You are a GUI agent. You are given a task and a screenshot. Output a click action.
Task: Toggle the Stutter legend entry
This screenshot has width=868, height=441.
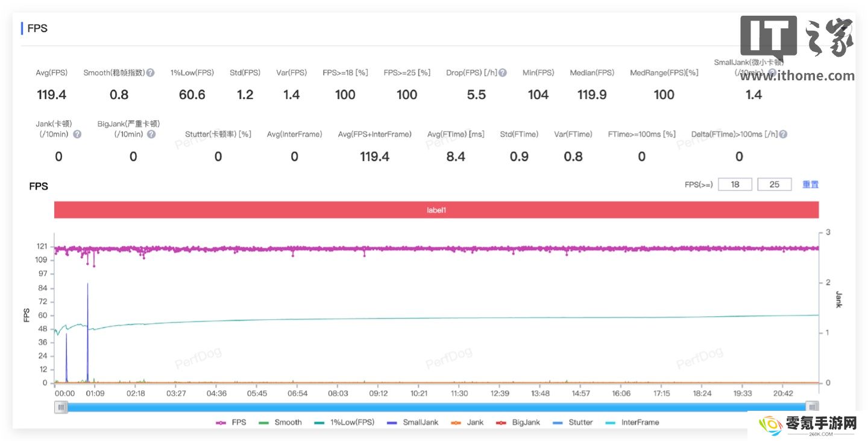(x=573, y=422)
